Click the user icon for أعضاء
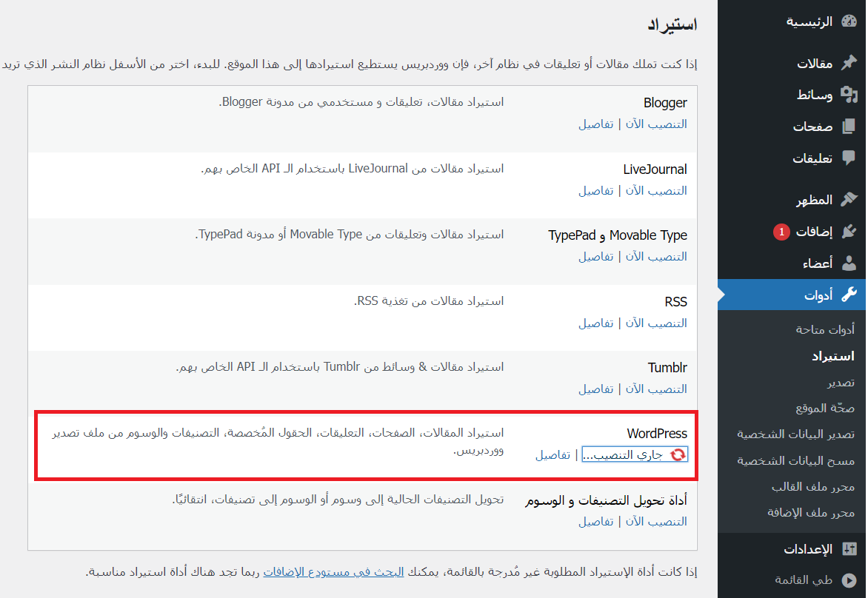Viewport: 868px width, 598px height. (x=849, y=263)
